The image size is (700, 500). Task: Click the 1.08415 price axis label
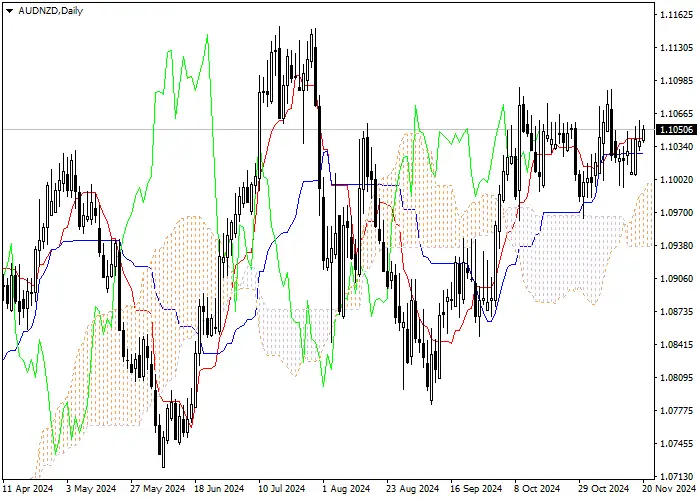676,345
